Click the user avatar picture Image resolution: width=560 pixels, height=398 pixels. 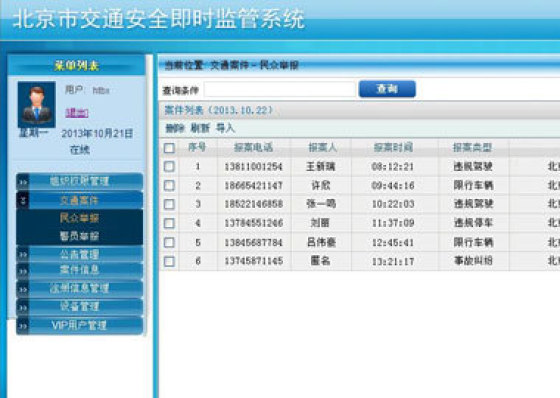(x=36, y=104)
